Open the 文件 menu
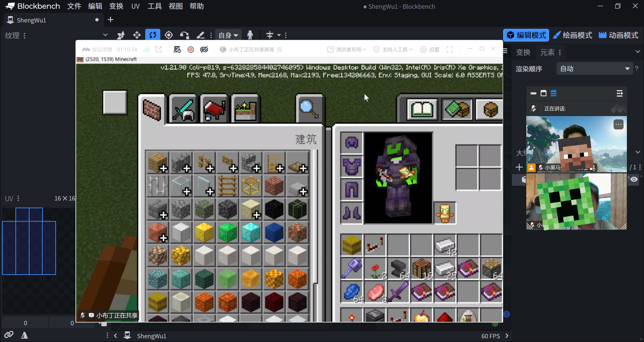This screenshot has width=644, height=342. (74, 6)
